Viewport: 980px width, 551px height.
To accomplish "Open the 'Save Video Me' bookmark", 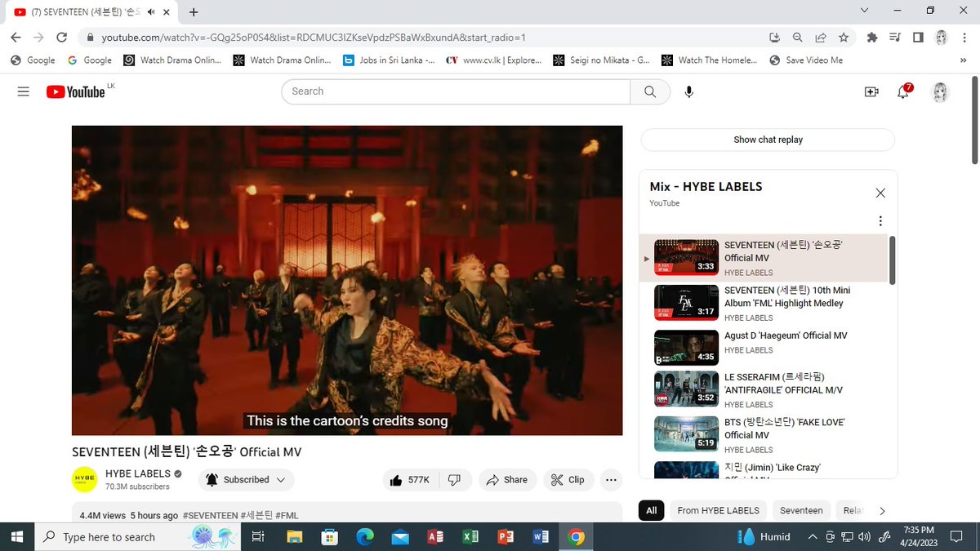I will coord(806,60).
